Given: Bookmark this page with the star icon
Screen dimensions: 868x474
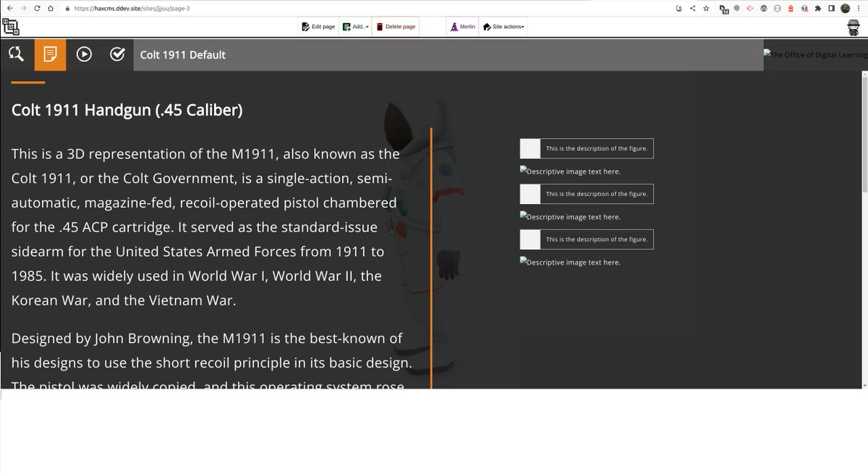Looking at the screenshot, I should (706, 9).
